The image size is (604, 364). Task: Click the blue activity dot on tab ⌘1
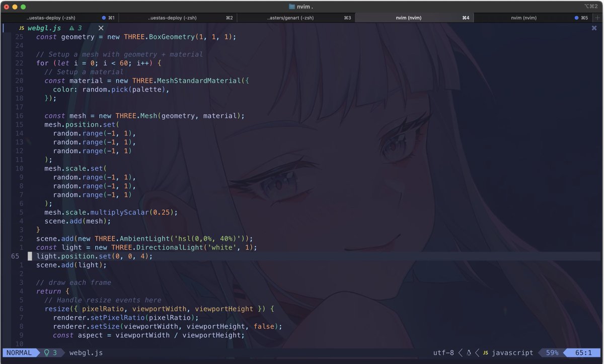point(104,18)
